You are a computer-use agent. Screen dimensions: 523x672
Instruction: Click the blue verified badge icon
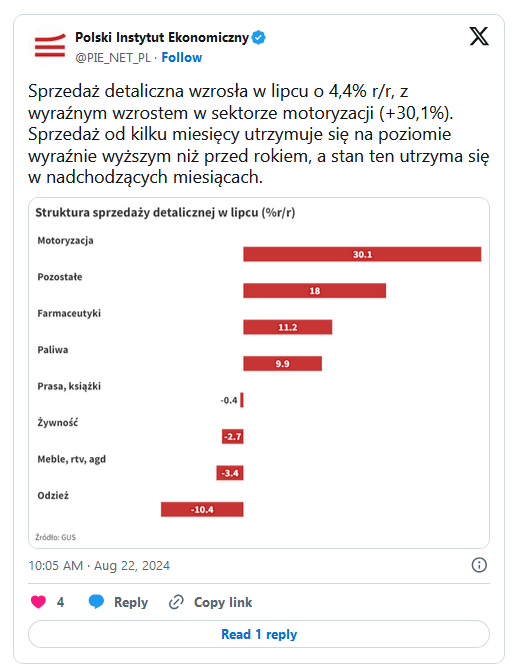(x=258, y=37)
